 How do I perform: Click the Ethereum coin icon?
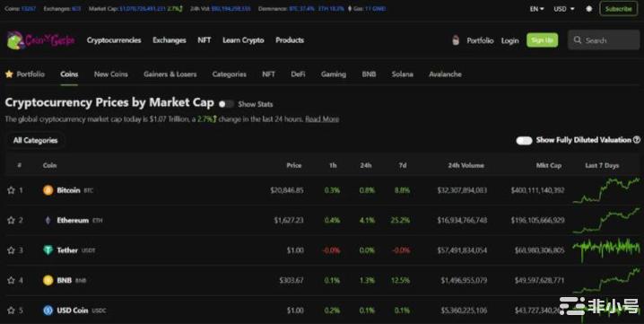48,221
